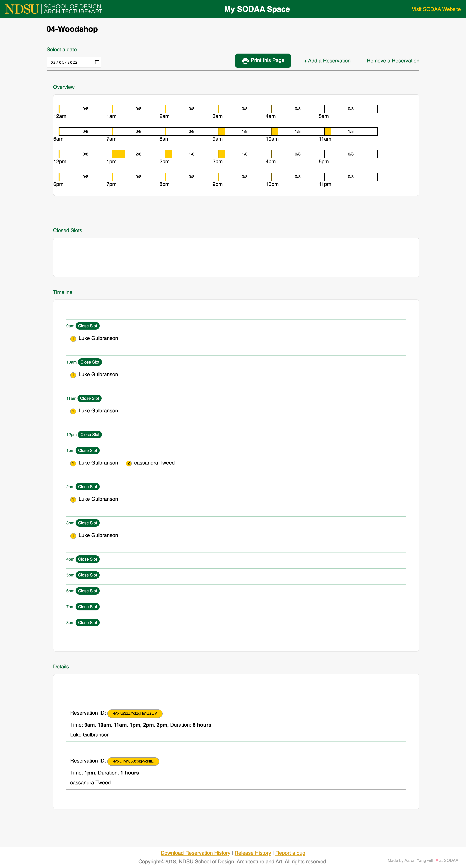Close the 4pm slot
The height and width of the screenshot is (868, 466).
pyautogui.click(x=88, y=559)
